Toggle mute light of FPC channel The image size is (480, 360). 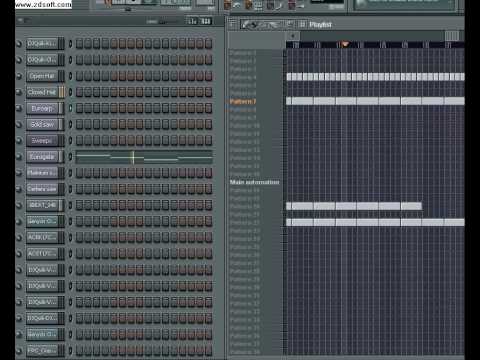[19, 351]
